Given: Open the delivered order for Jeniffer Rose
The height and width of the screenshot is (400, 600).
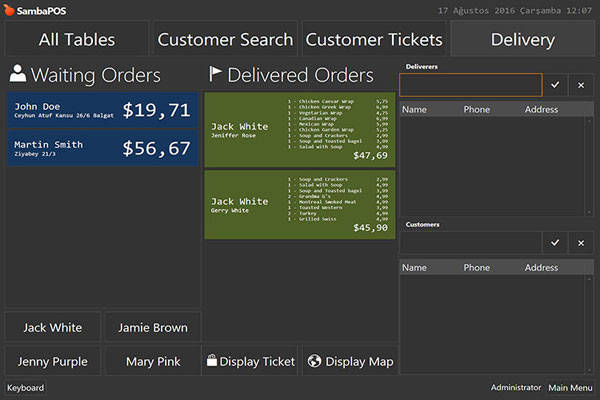Looking at the screenshot, I should click(x=299, y=129).
